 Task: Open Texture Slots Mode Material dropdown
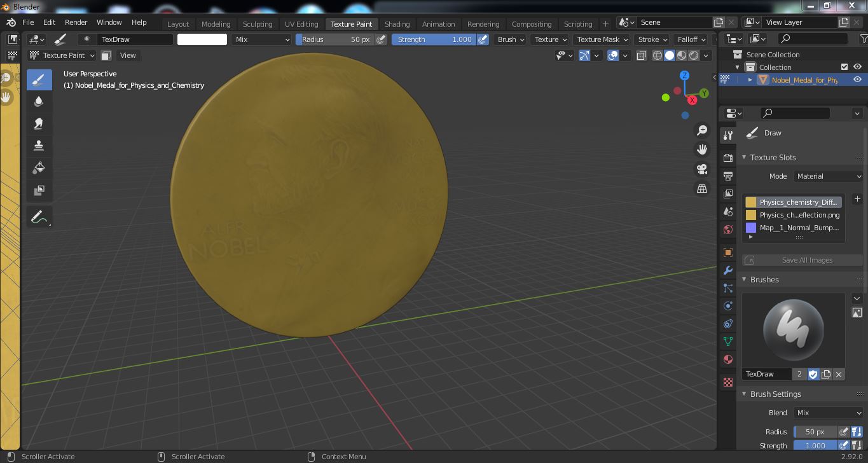click(829, 176)
